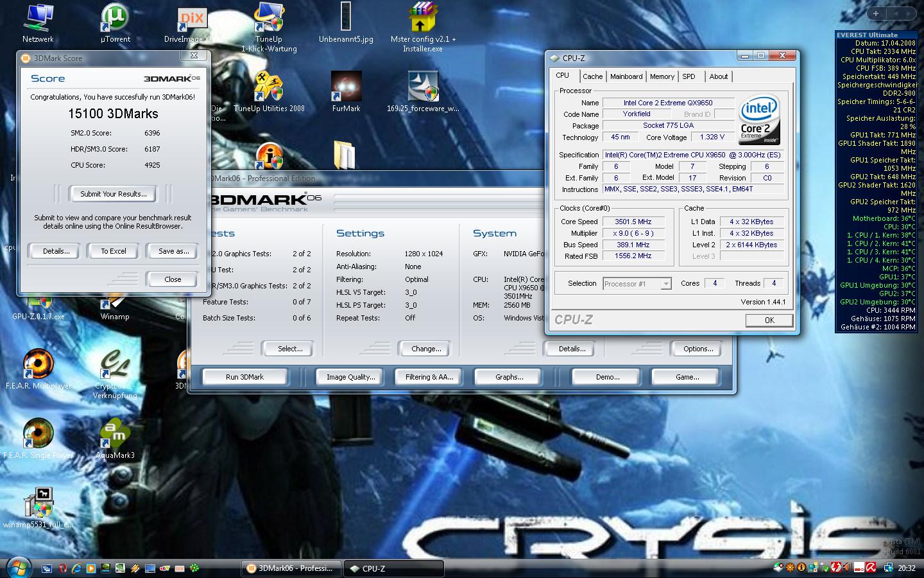Viewport: 924px width, 578px height.
Task: Click the Windows Start orb
Action: [19, 568]
